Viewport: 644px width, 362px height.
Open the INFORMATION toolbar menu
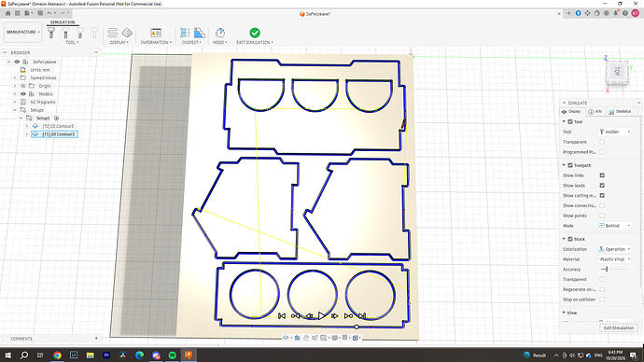point(156,42)
